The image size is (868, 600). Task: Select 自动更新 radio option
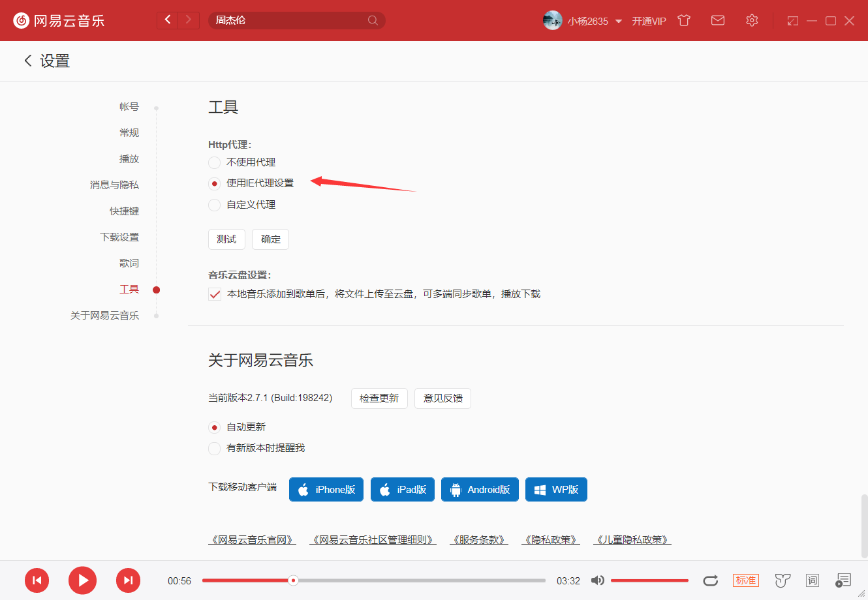coord(214,428)
